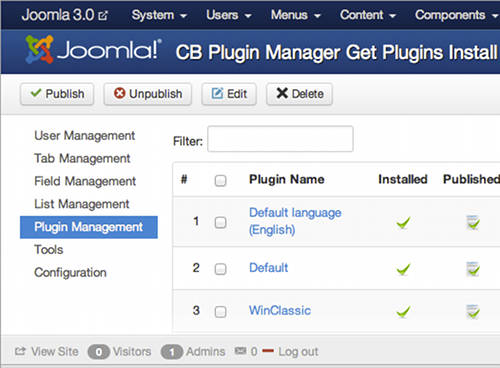Open the Menus dropdown menu
Screen dimensions: 500x368
[x=295, y=15]
